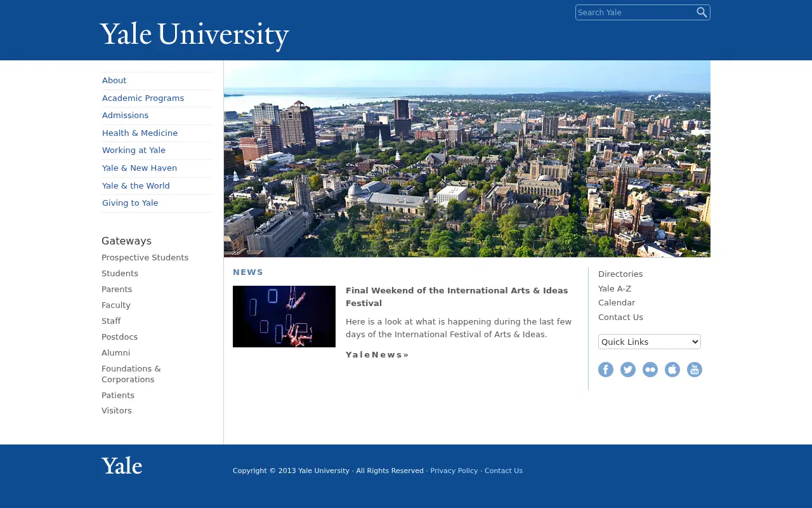Open the Students gateway link

(x=120, y=274)
